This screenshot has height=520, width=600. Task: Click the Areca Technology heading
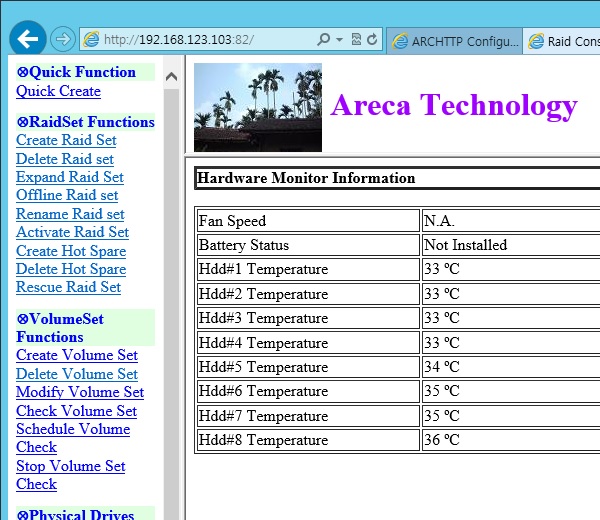(454, 105)
